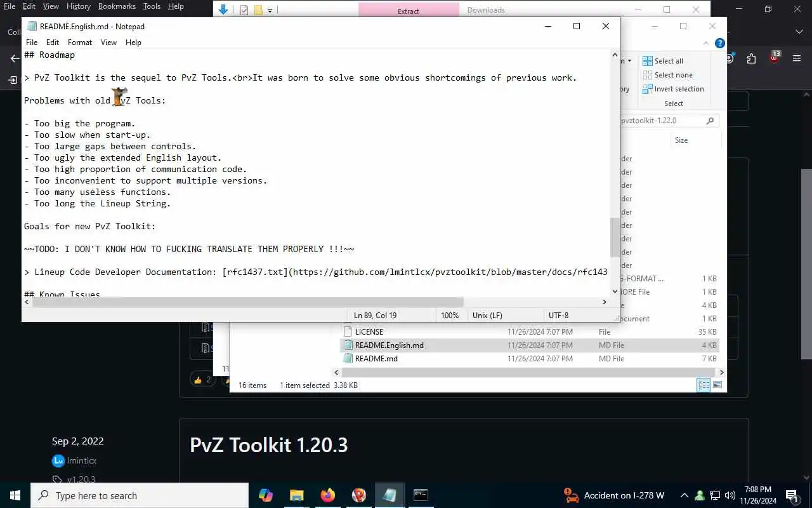Click Notepad horizontal scrollbar thumb
The height and width of the screenshot is (508, 812).
(247, 302)
